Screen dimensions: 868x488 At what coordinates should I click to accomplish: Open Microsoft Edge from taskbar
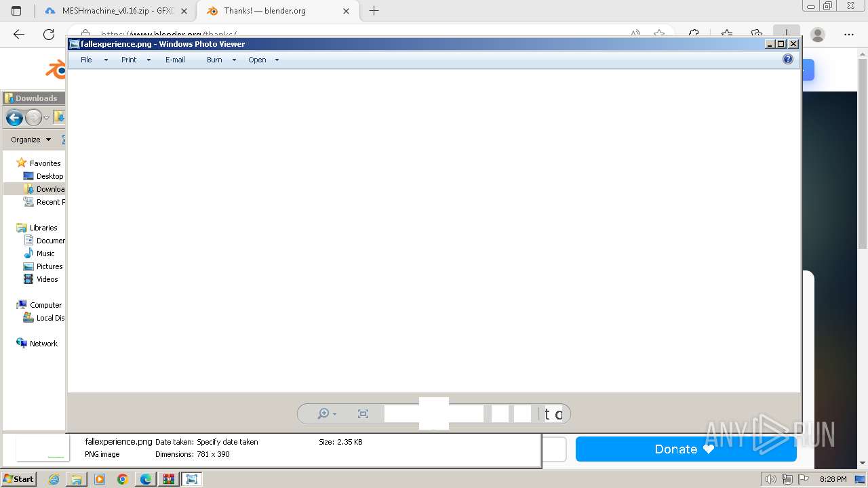tap(146, 479)
